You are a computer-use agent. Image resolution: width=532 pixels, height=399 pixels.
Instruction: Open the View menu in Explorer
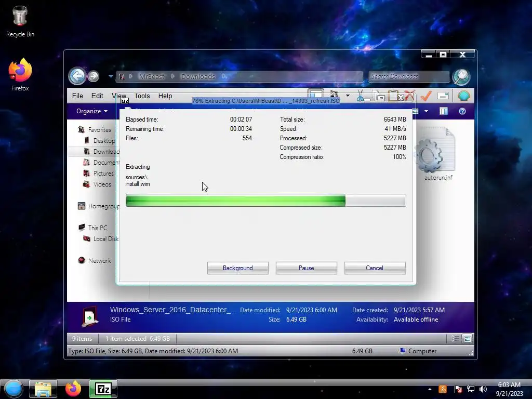[119, 96]
